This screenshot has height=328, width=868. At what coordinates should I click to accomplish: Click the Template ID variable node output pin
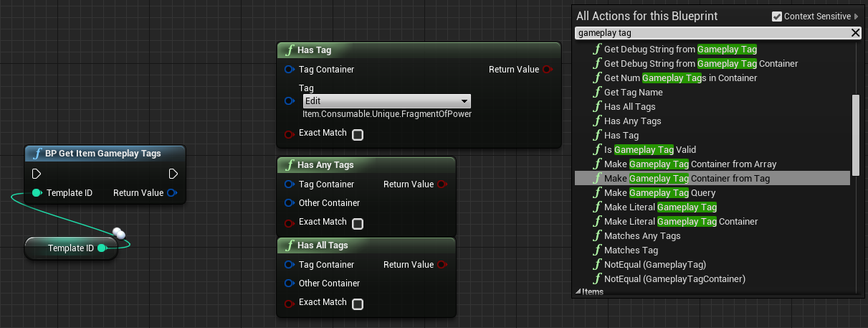[x=102, y=248]
